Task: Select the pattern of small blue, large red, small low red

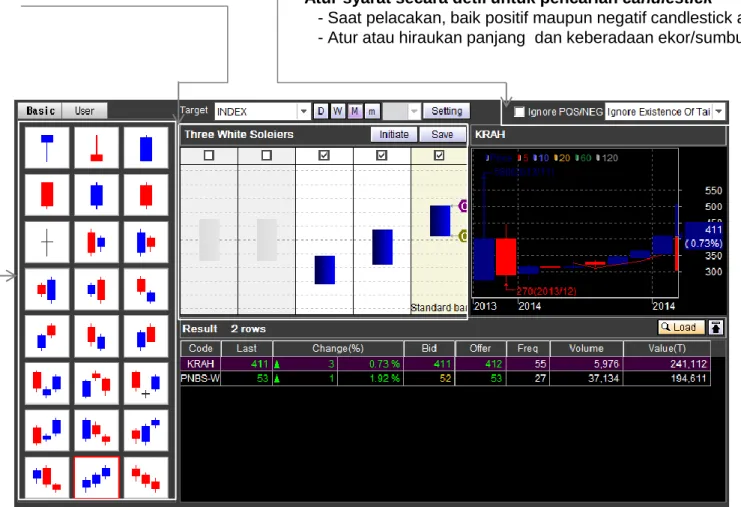Action: (x=47, y=478)
